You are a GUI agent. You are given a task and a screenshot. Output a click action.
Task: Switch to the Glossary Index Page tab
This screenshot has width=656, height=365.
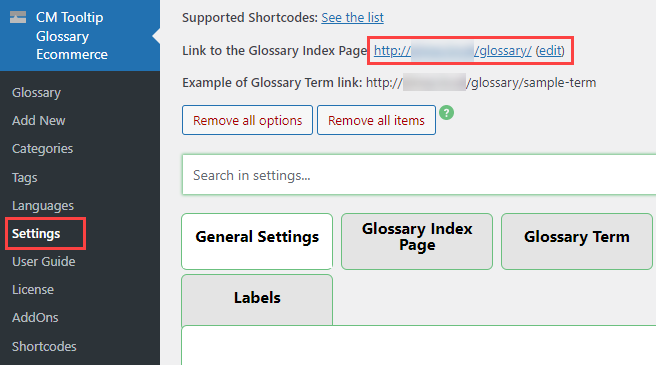click(417, 242)
